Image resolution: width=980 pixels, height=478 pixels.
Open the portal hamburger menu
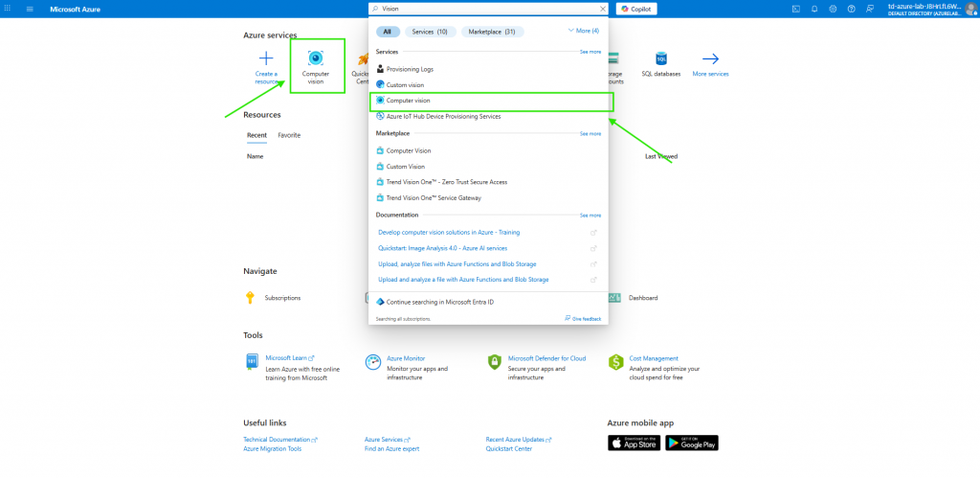coord(30,9)
